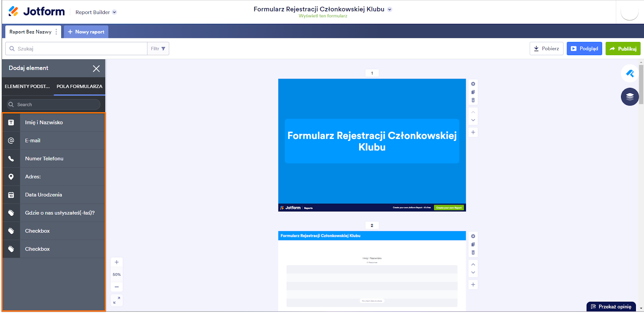Click the 50% zoom level indicator
This screenshot has width=644, height=313.
pos(117,275)
